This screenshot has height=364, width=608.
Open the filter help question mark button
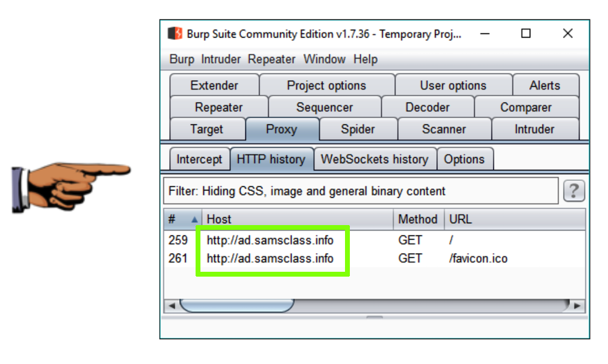click(574, 190)
